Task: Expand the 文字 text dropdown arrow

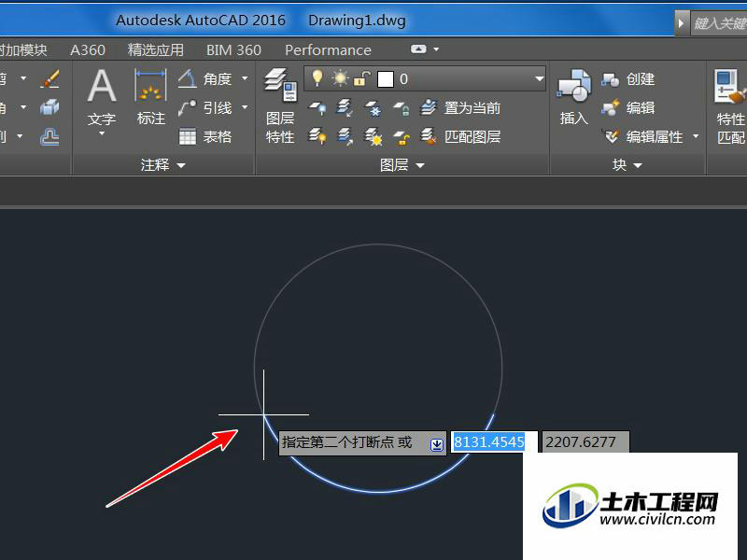Action: (x=102, y=133)
